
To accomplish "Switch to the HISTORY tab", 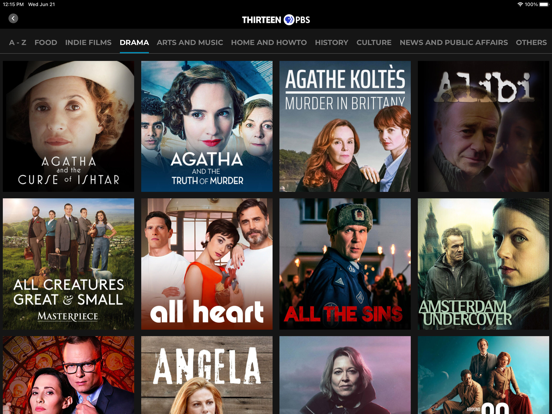I will tap(332, 43).
